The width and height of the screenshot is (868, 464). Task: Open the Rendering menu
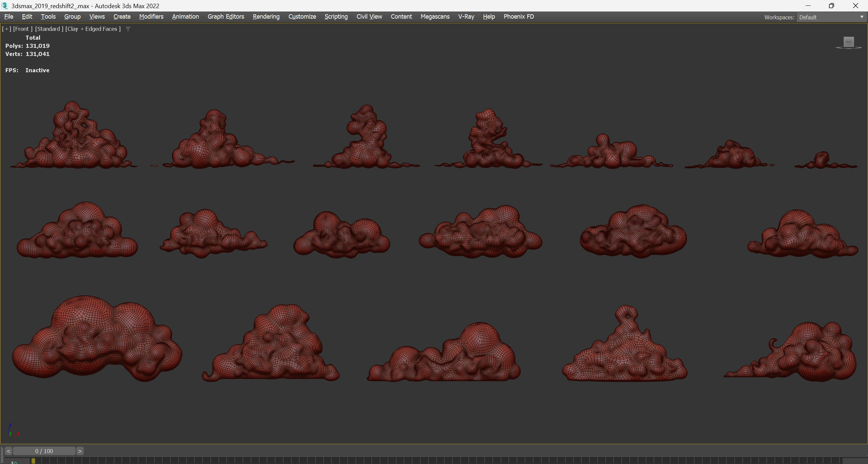click(x=266, y=17)
